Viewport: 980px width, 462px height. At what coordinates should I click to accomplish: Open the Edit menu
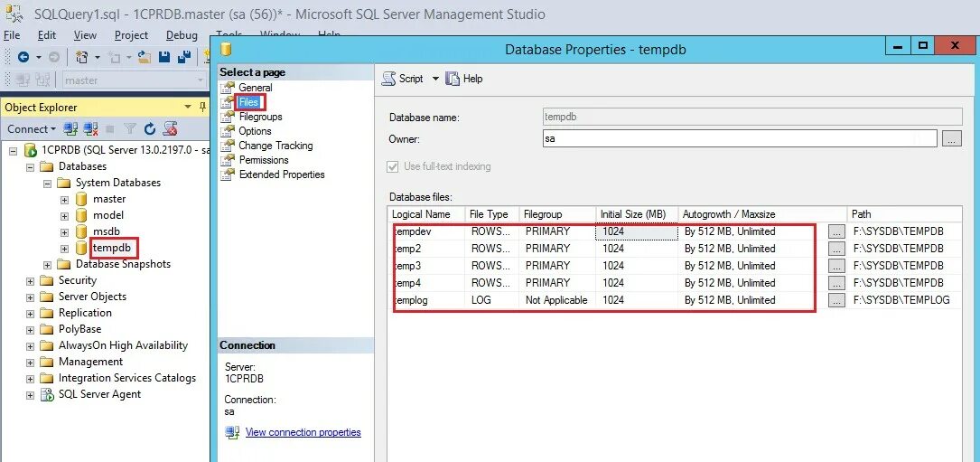point(47,35)
